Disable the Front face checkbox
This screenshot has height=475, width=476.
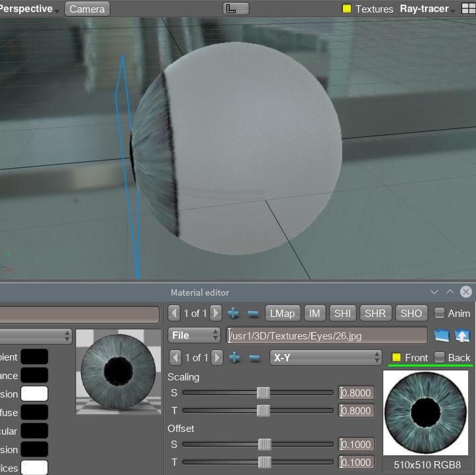397,357
